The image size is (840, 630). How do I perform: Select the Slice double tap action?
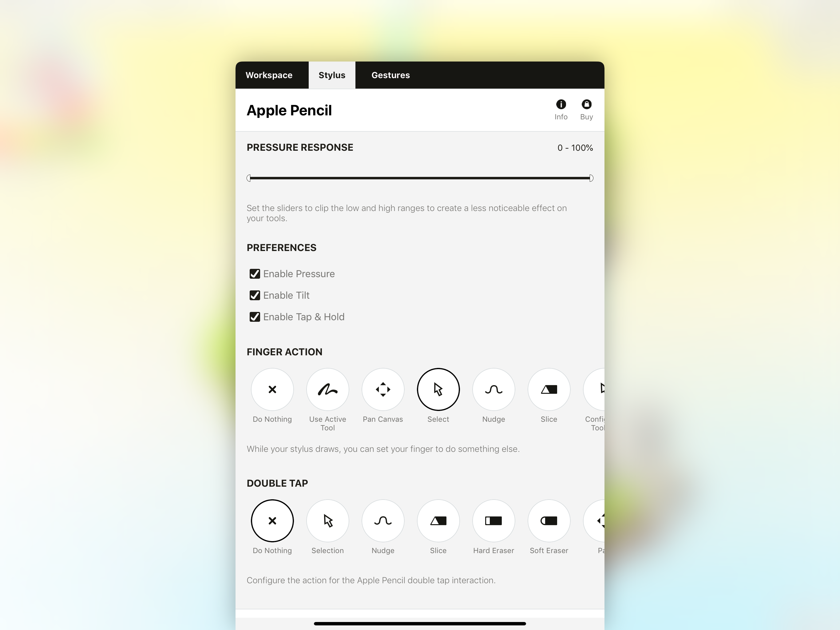click(x=438, y=521)
